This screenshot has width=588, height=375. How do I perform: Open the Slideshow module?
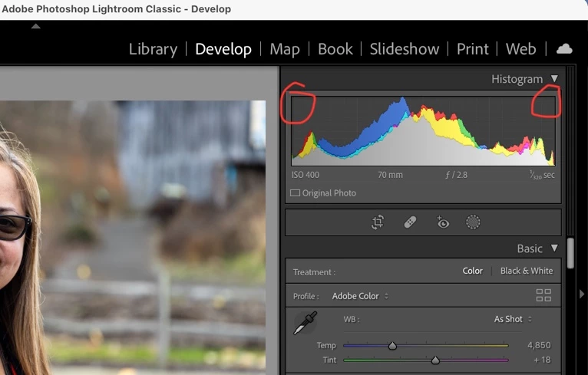pos(405,49)
